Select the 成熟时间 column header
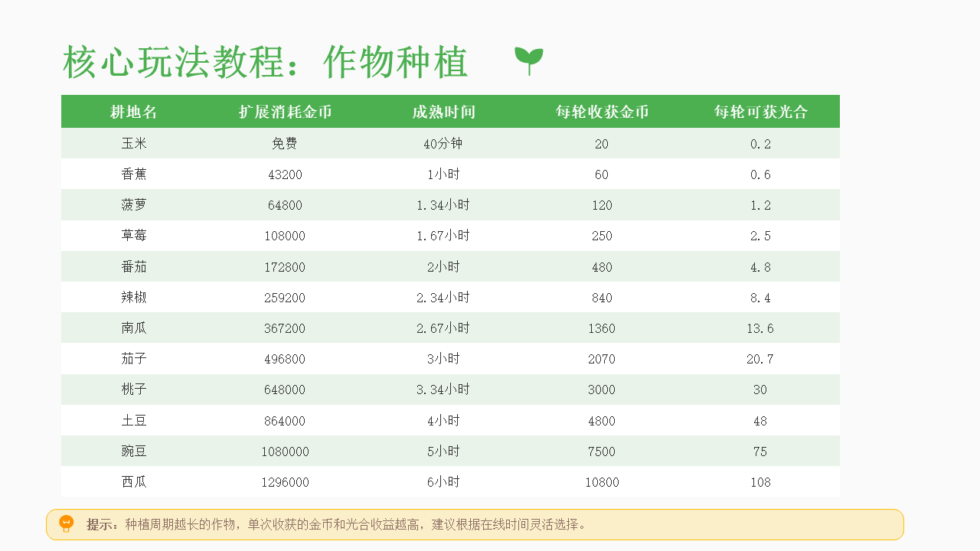The image size is (980, 551). tap(443, 112)
